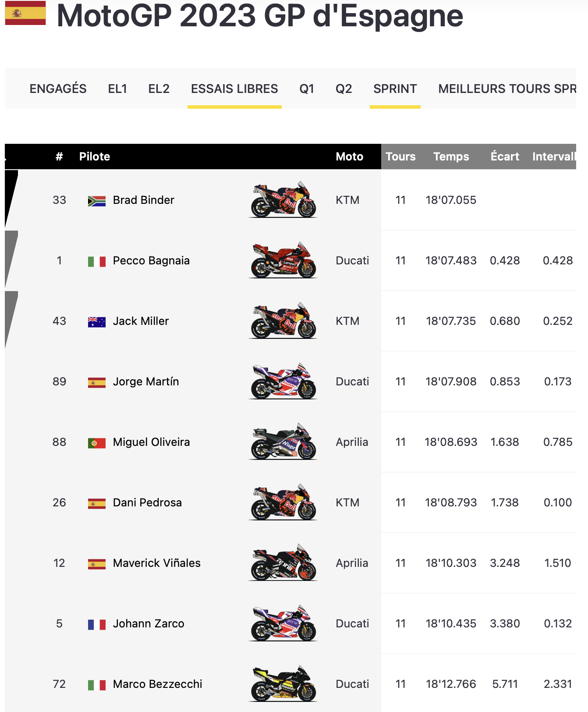Switch to the EL2 tab
Image resolution: width=588 pixels, height=712 pixels.
pos(159,89)
